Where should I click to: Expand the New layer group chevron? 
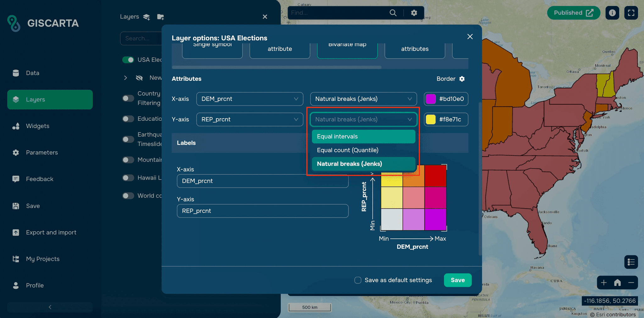125,78
